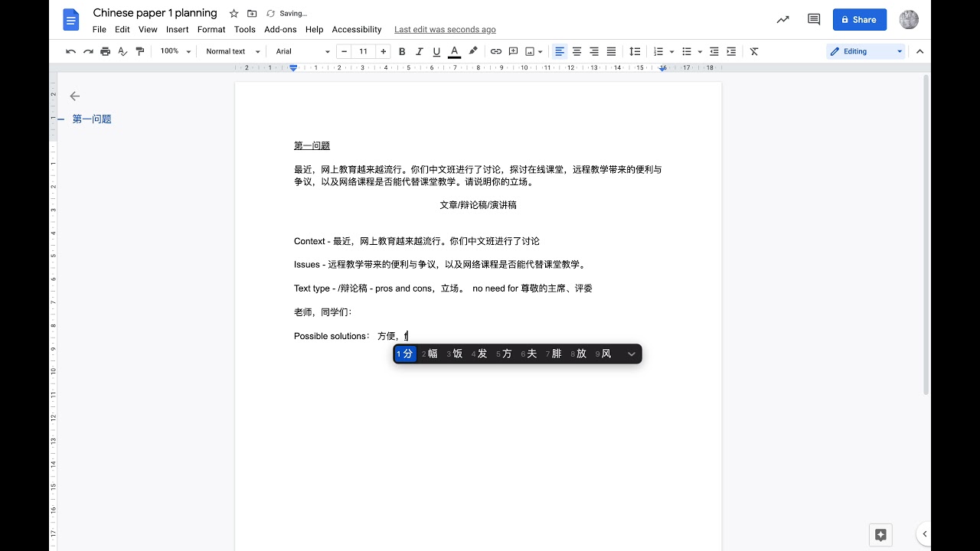Click the Redo icon in toolbar

pyautogui.click(x=88, y=51)
